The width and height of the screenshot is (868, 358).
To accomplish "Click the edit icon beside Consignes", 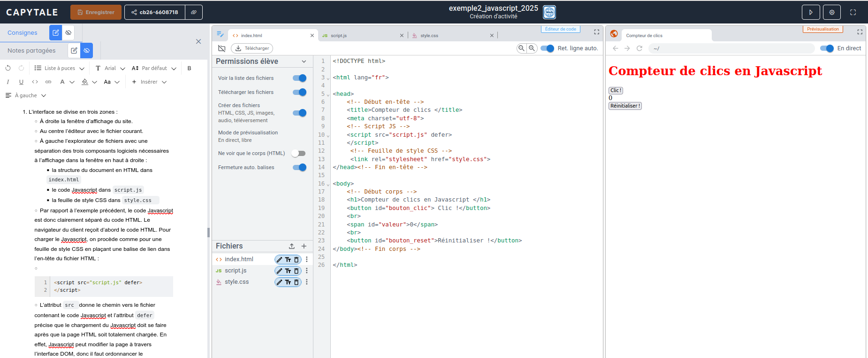I will click(x=56, y=32).
